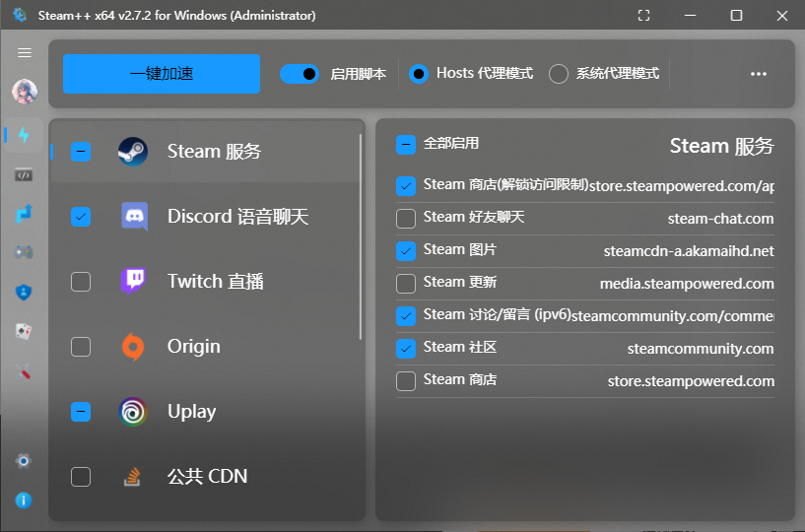Open the three-dots more options menu

(x=759, y=74)
